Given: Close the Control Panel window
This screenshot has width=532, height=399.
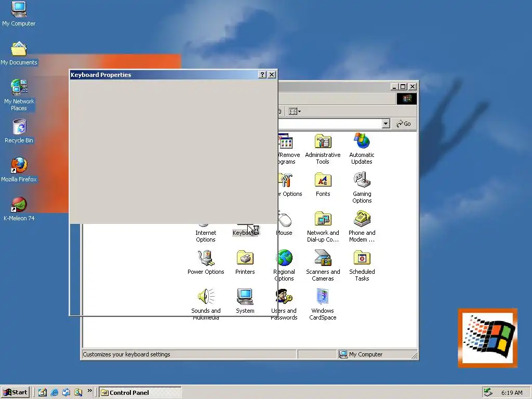Looking at the screenshot, I should (412, 87).
